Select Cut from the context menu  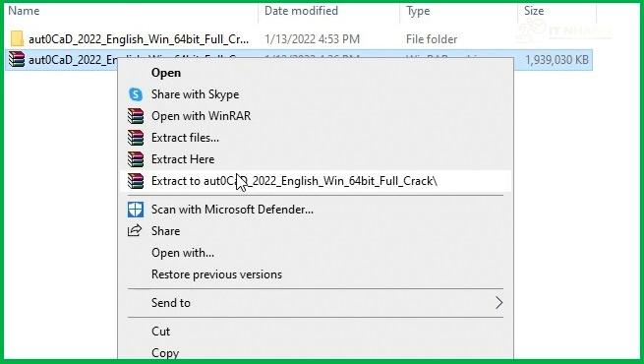click(x=160, y=332)
